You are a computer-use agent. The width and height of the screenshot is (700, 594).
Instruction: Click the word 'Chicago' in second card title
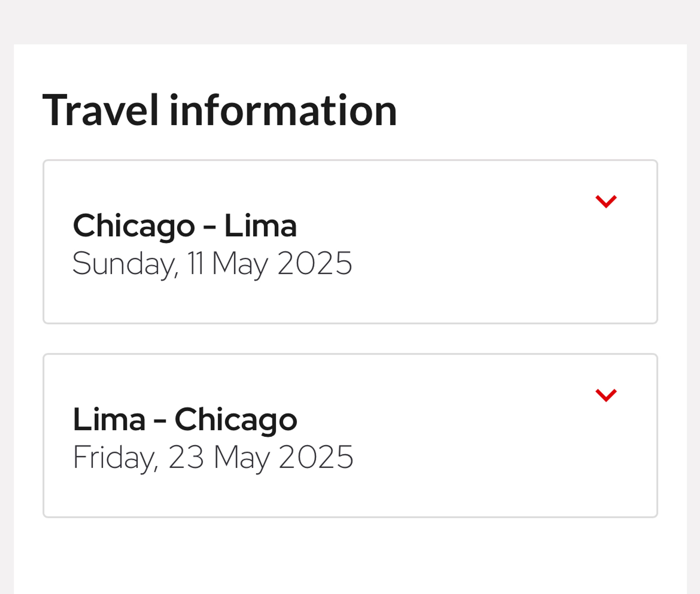pyautogui.click(x=236, y=420)
